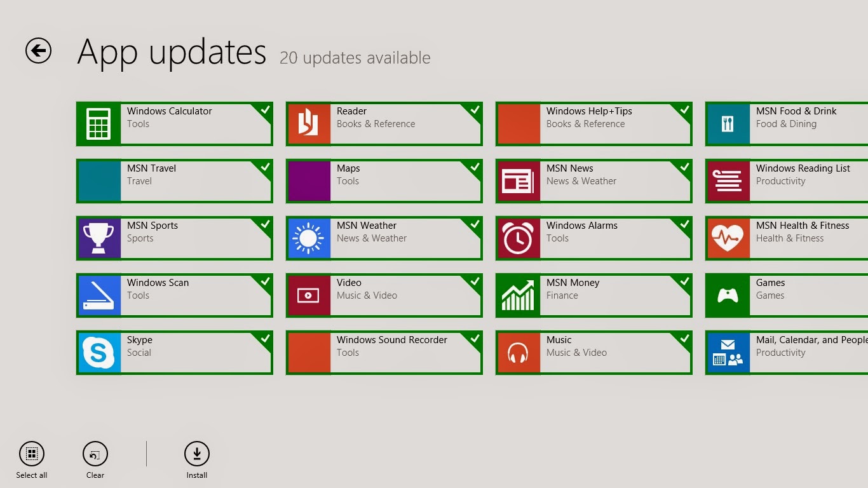Click the MSN Sports trophy icon
The height and width of the screenshot is (488, 868).
[99, 238]
